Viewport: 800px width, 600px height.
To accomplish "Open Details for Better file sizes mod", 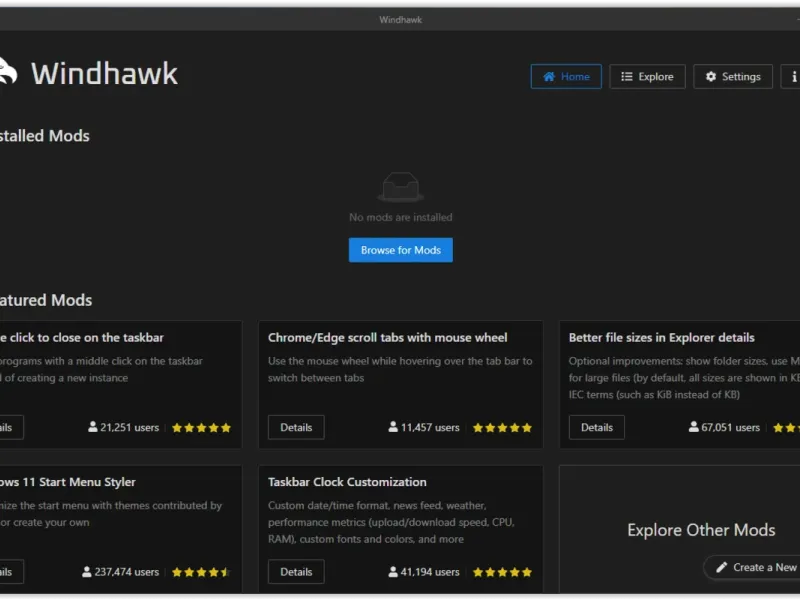I will click(596, 428).
